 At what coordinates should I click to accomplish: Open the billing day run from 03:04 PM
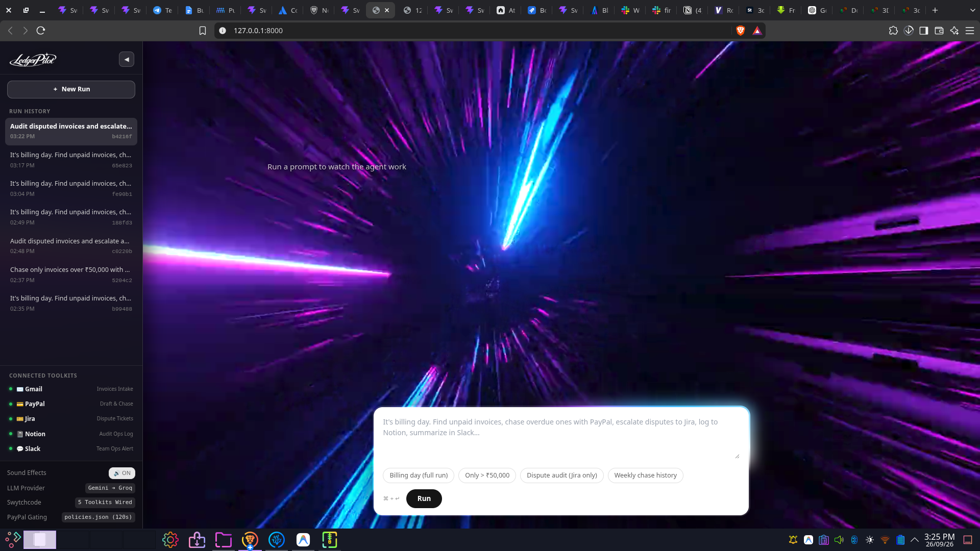pyautogui.click(x=71, y=188)
